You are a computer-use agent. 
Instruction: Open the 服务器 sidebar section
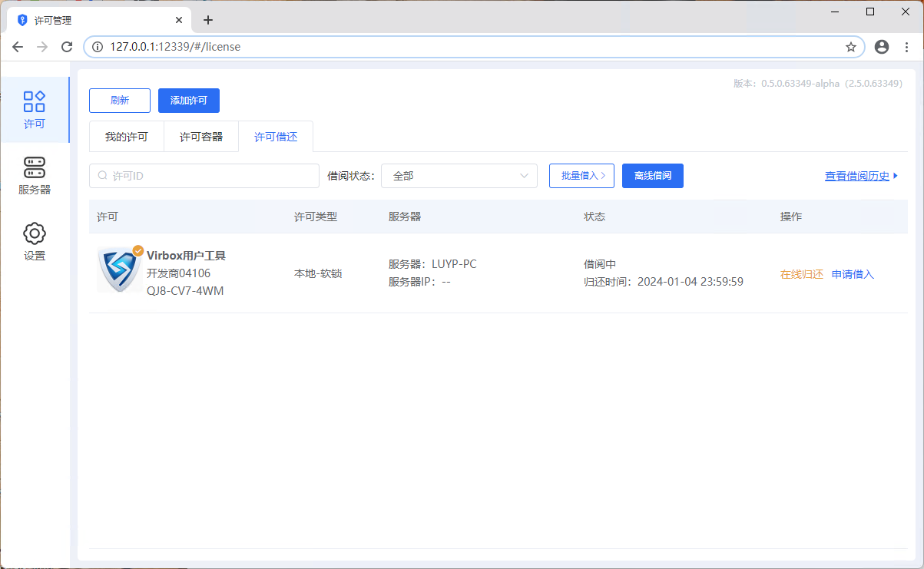click(35, 176)
